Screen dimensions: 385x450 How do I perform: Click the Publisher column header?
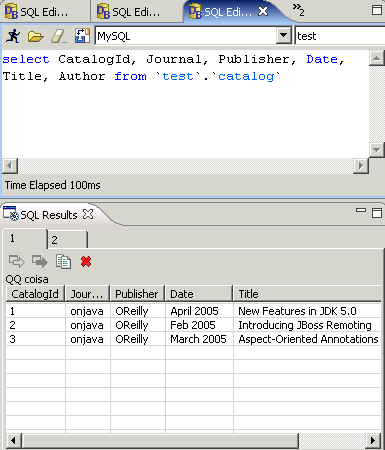(x=137, y=294)
